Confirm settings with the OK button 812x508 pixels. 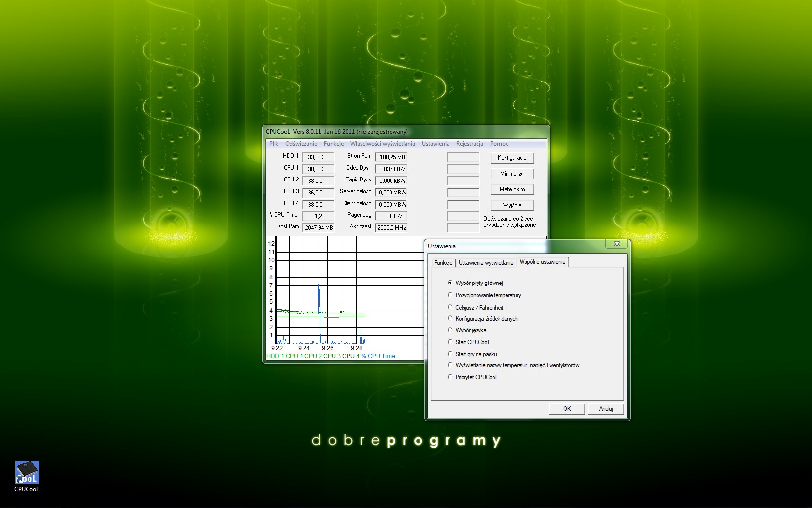click(567, 409)
